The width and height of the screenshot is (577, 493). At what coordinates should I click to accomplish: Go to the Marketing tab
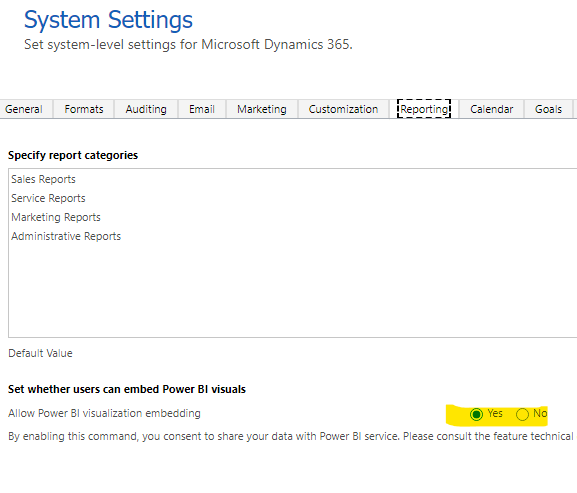tap(262, 109)
